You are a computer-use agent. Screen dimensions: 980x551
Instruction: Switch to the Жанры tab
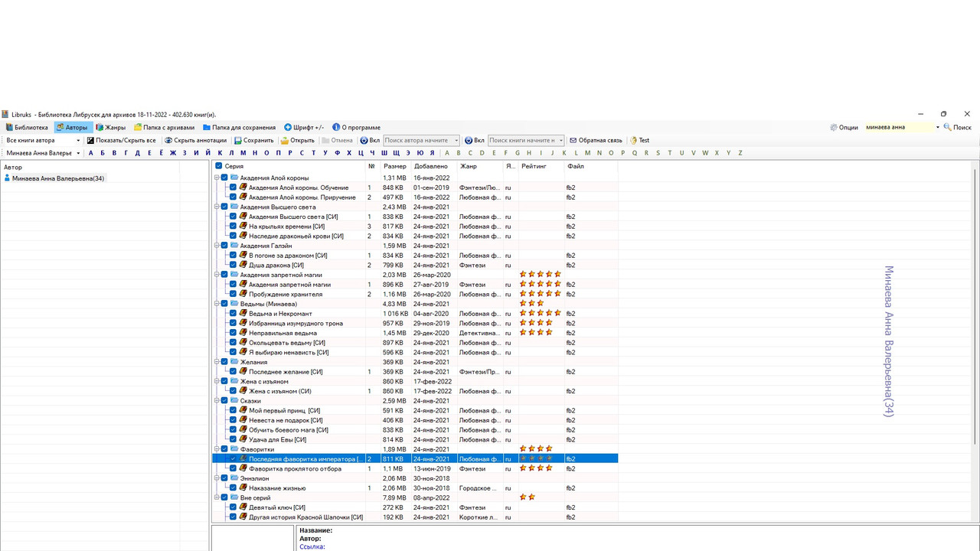coord(110,128)
